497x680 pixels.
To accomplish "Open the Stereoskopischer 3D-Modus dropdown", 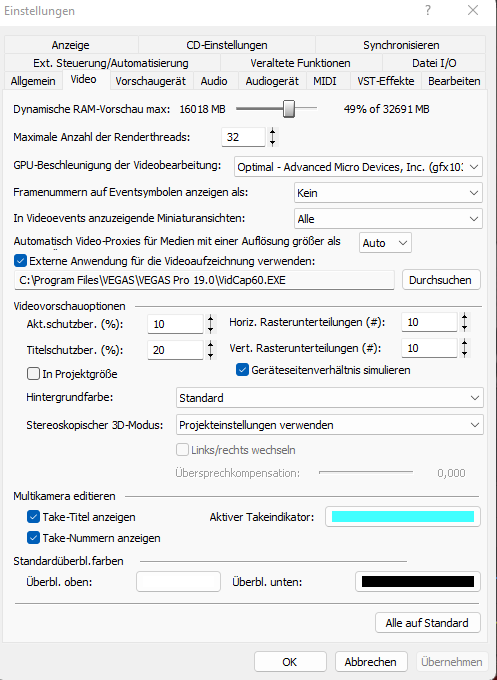I will point(330,425).
